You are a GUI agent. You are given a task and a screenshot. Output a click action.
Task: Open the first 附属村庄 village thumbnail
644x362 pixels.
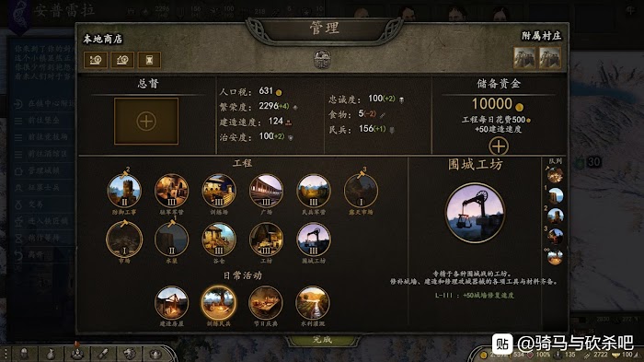tap(524, 57)
